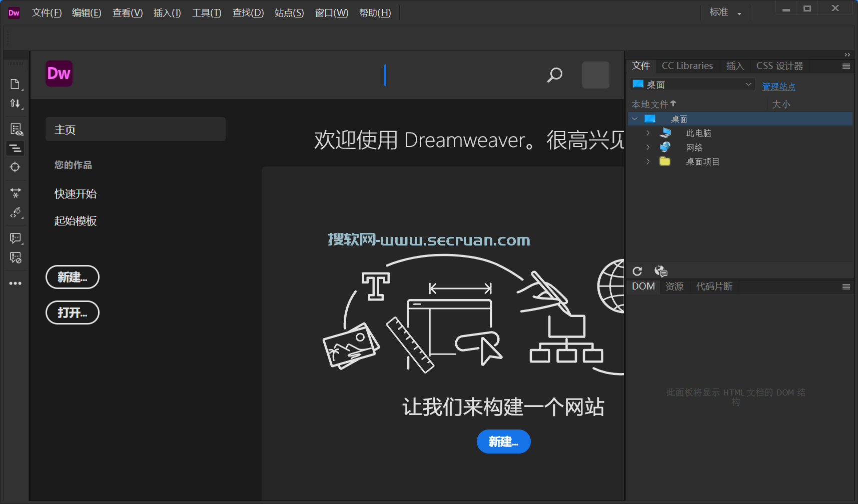Viewport: 858px width, 504px height.
Task: Click the globe server connection icon
Action: pyautogui.click(x=661, y=271)
